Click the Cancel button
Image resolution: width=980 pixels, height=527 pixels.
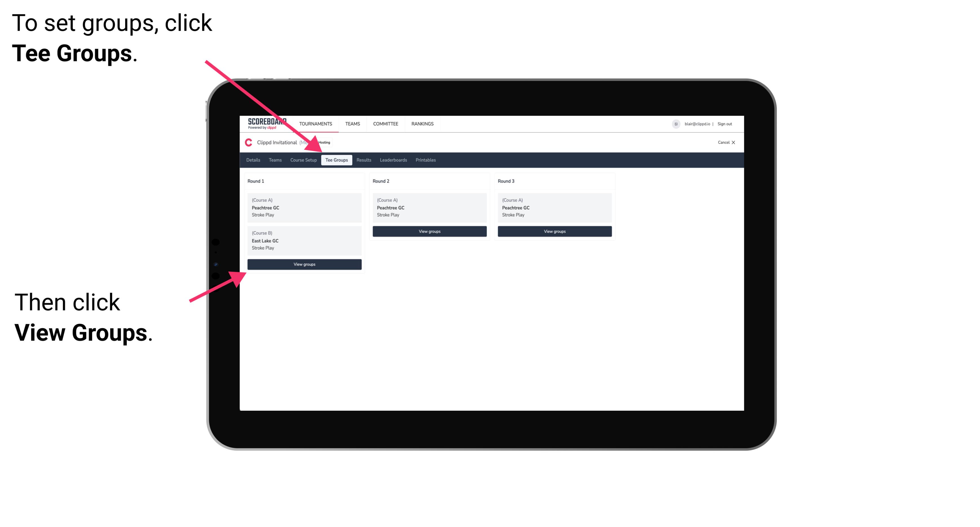pyautogui.click(x=726, y=142)
